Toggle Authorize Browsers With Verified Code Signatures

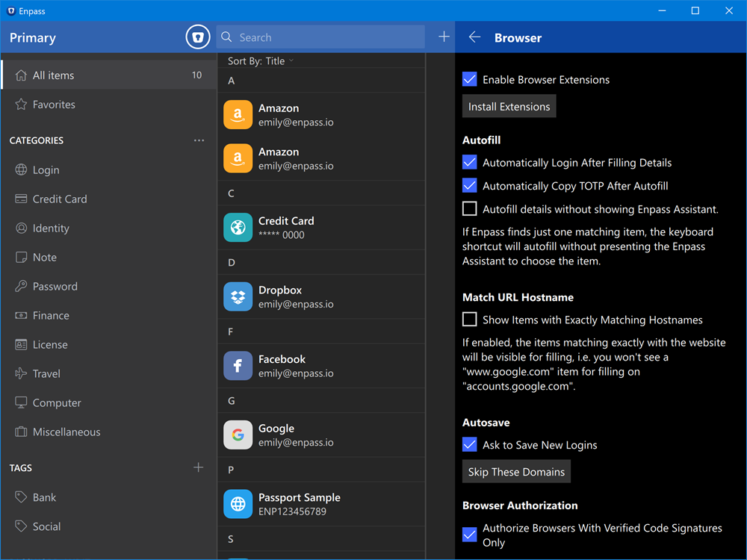[x=469, y=535]
